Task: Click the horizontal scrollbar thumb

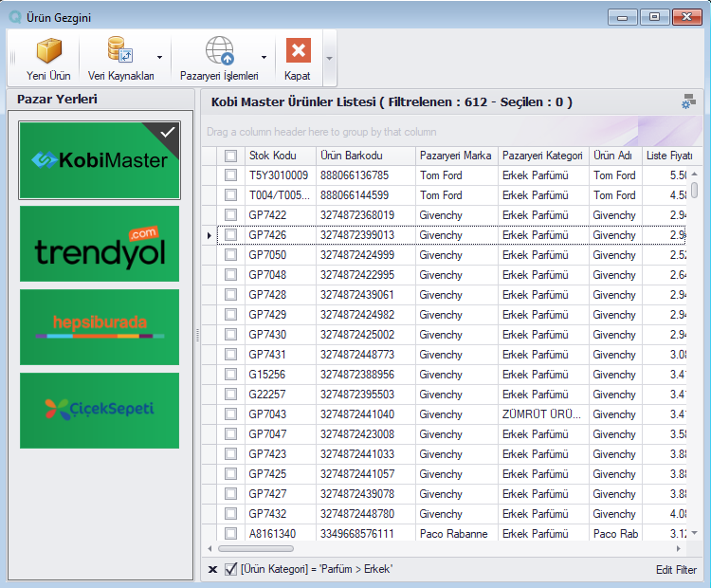Action: pyautogui.click(x=256, y=548)
